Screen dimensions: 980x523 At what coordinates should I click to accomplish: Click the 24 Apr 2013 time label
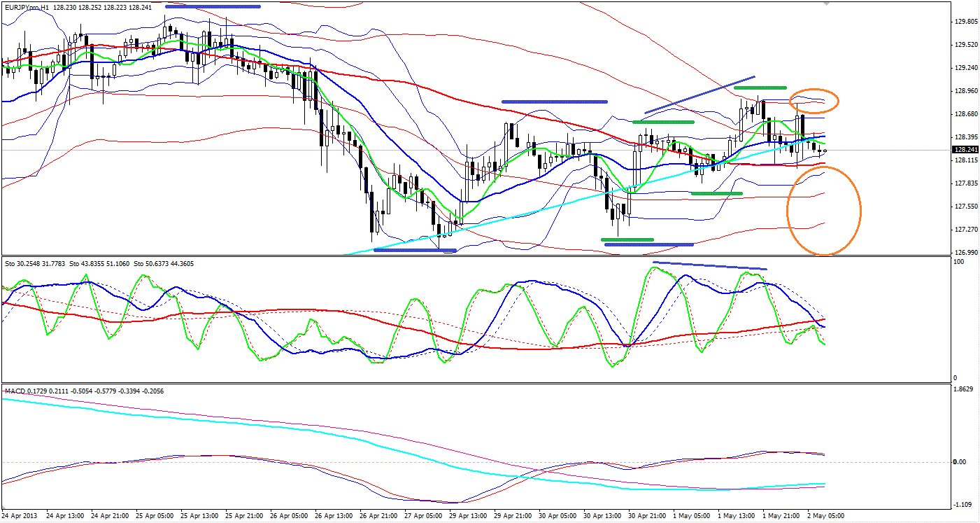click(21, 516)
